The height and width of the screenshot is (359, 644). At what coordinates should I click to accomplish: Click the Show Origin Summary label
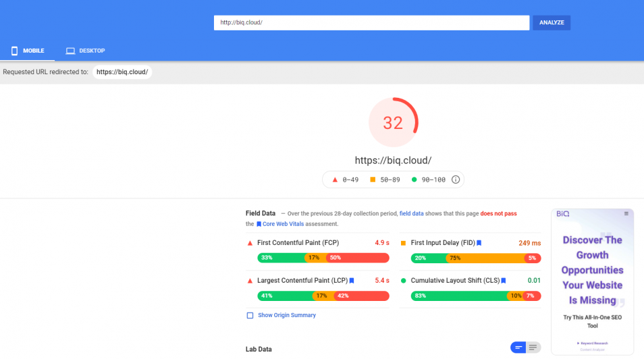click(x=287, y=315)
